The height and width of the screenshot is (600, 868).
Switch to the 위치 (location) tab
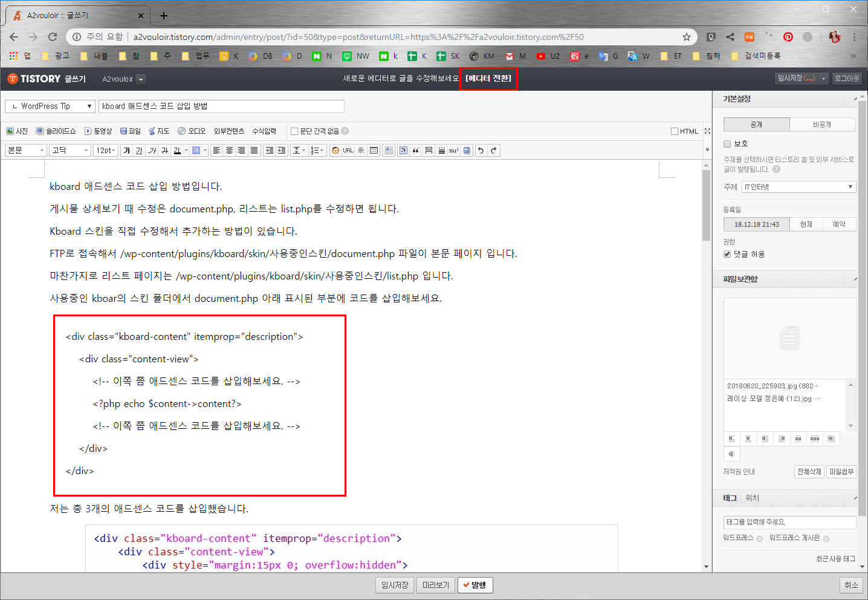(x=752, y=498)
